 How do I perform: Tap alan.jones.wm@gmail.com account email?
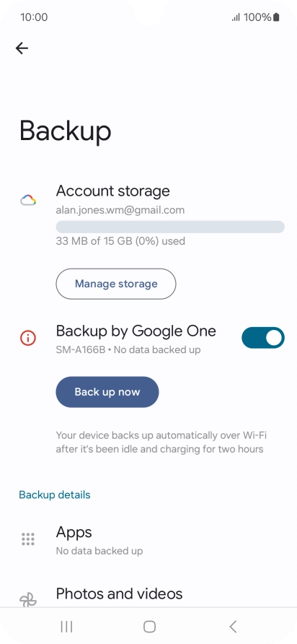[120, 210]
